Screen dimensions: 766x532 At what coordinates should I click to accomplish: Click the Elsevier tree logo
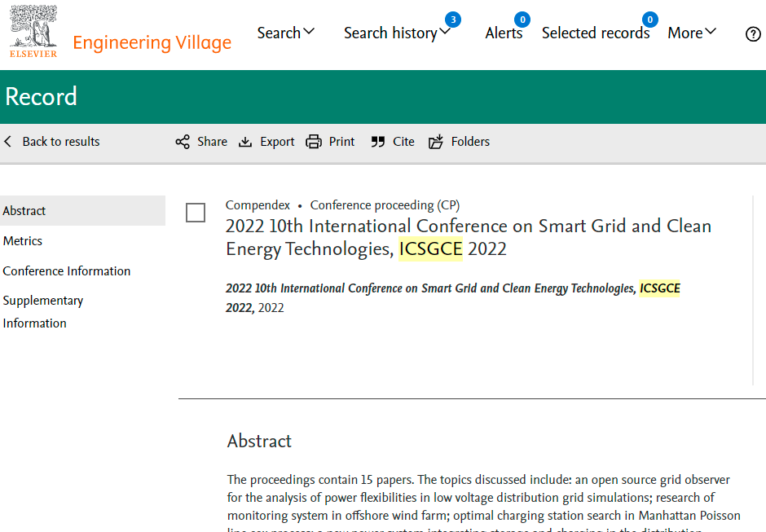click(33, 31)
